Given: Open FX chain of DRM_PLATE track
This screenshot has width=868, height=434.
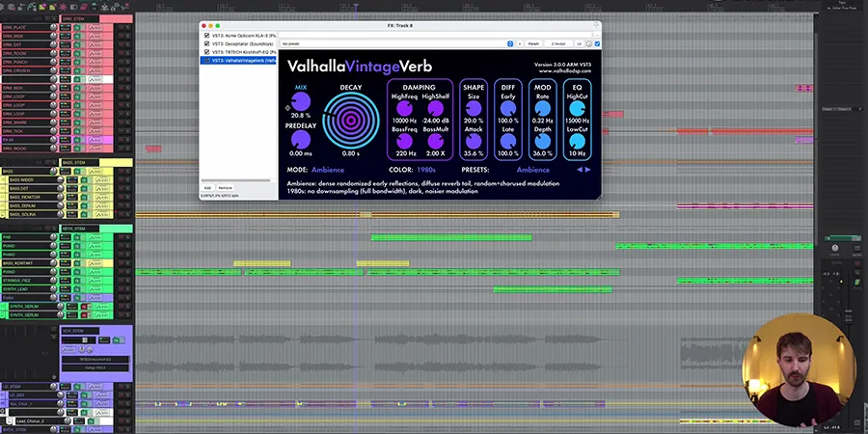Looking at the screenshot, I should [x=77, y=28].
